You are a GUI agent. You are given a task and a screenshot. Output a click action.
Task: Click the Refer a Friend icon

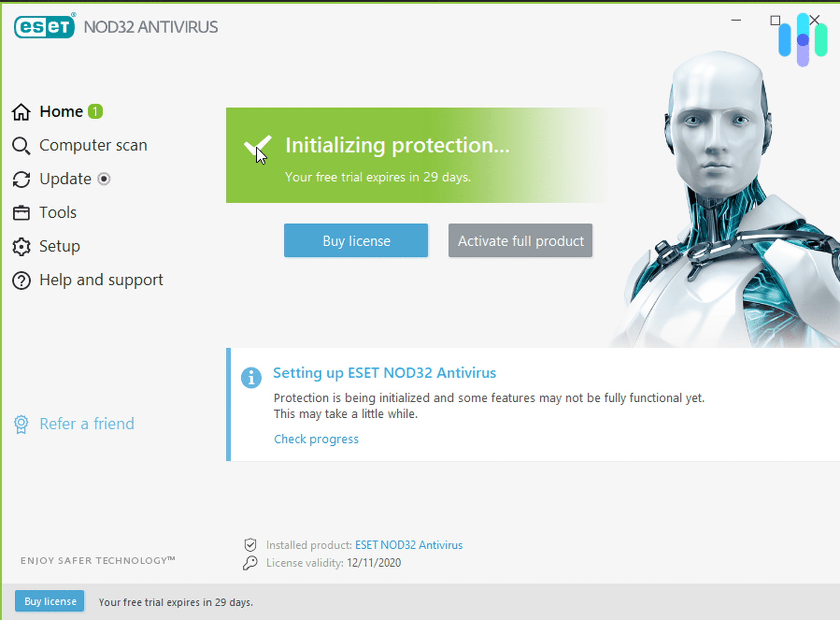[20, 424]
